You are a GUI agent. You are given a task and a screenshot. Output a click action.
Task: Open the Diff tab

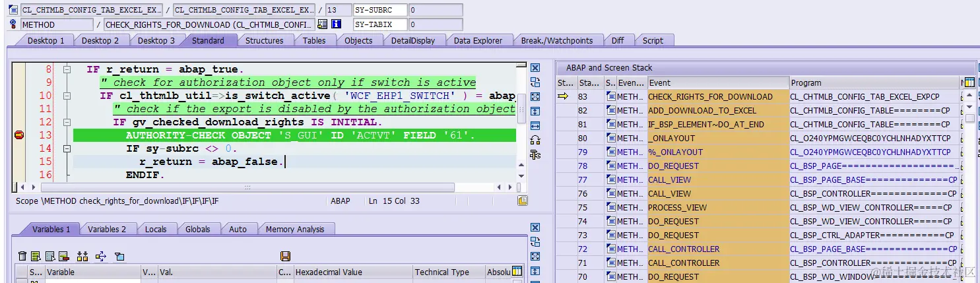[x=618, y=40]
